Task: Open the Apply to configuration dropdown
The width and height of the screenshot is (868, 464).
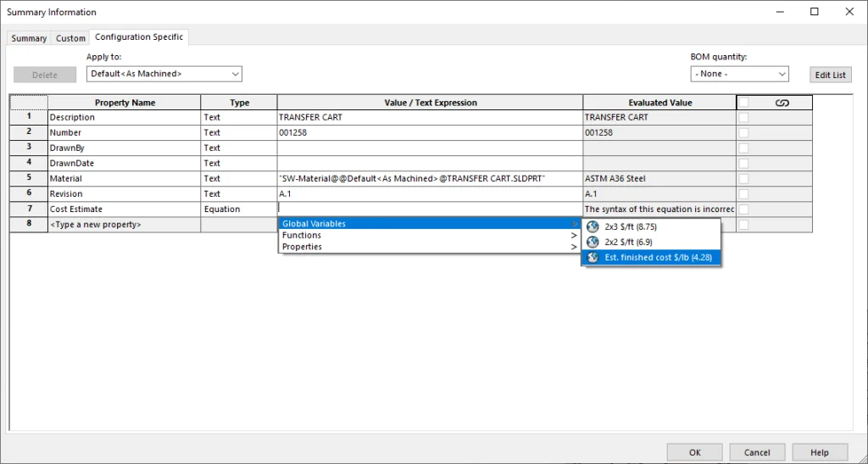Action: coord(164,75)
